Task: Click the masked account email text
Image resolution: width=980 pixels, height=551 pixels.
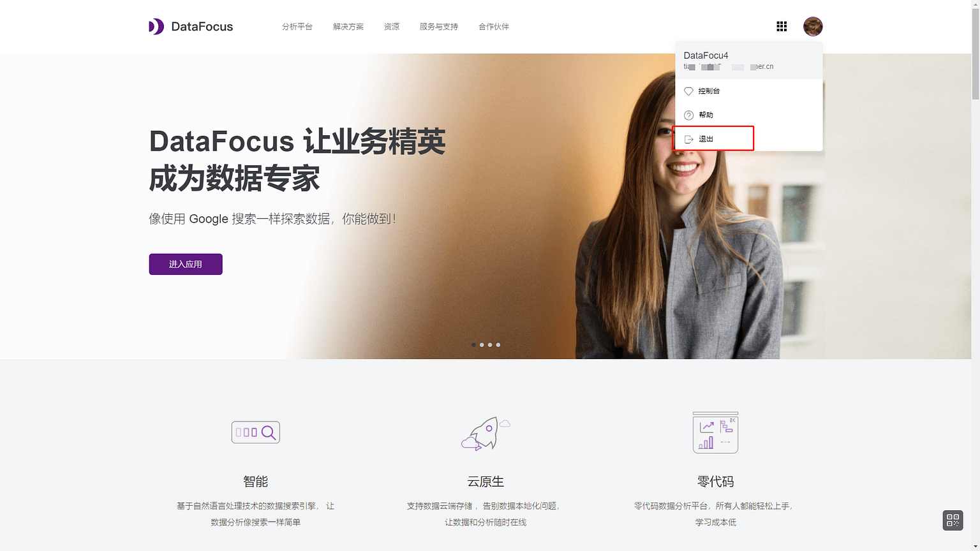Action: tap(729, 66)
